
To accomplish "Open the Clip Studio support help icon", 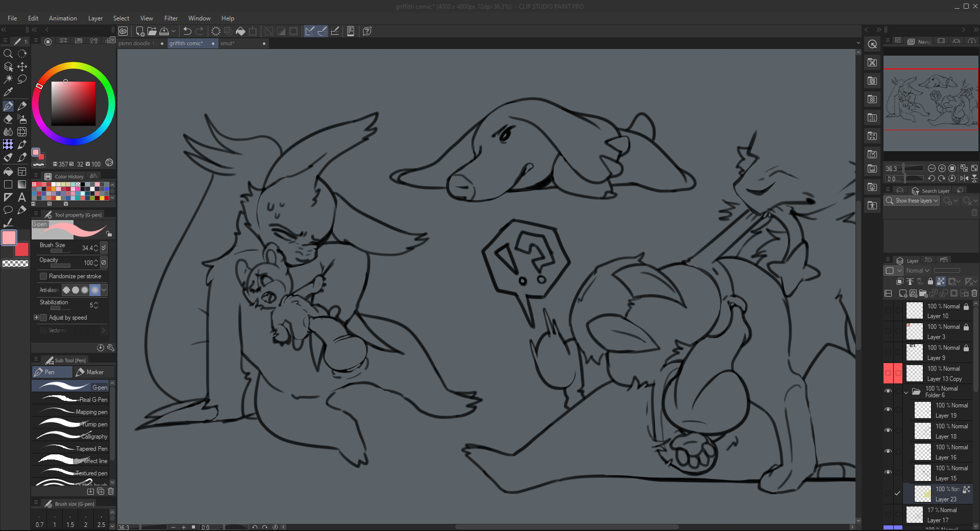I will point(367,31).
